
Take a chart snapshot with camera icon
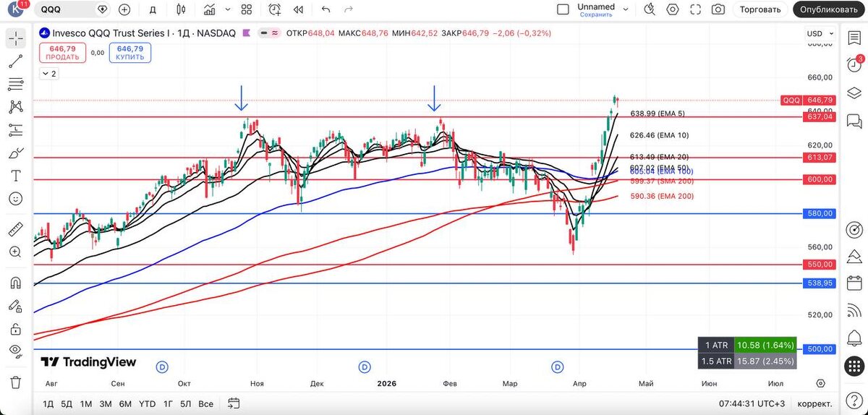pos(718,9)
